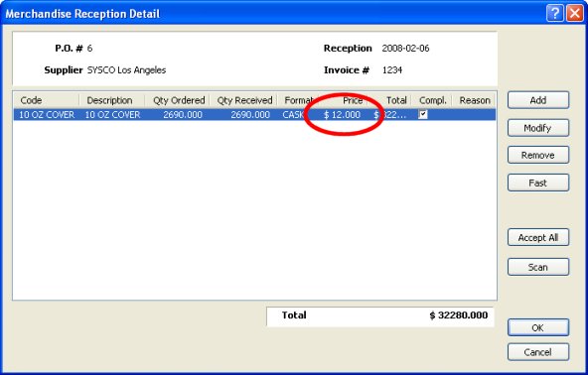588x375 pixels.
Task: Click the Price column header
Action: coord(343,100)
